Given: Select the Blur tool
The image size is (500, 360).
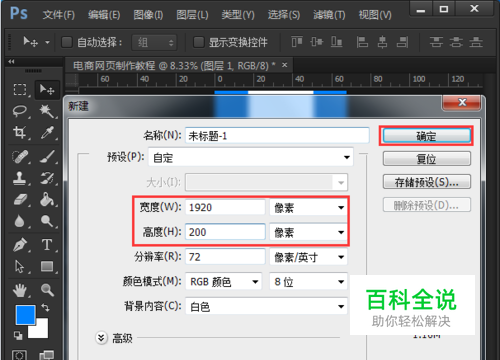Looking at the screenshot, I should pos(19,221).
